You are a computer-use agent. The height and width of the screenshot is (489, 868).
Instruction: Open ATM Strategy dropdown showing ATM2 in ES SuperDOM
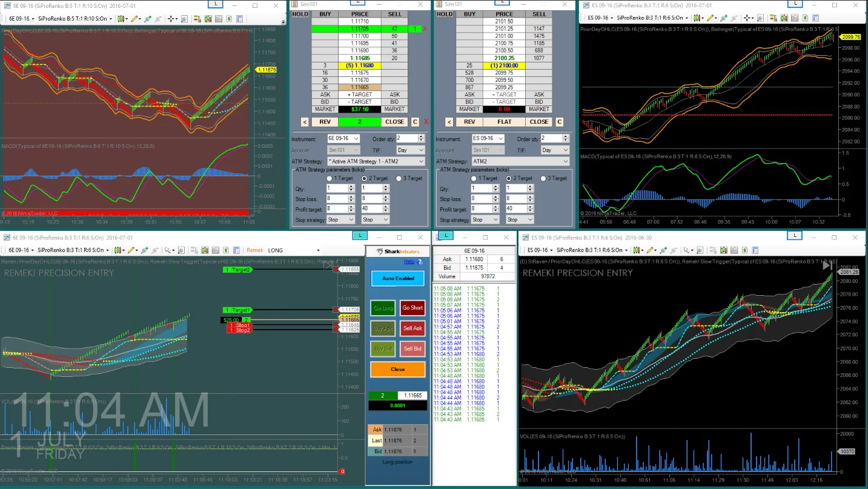pos(520,161)
